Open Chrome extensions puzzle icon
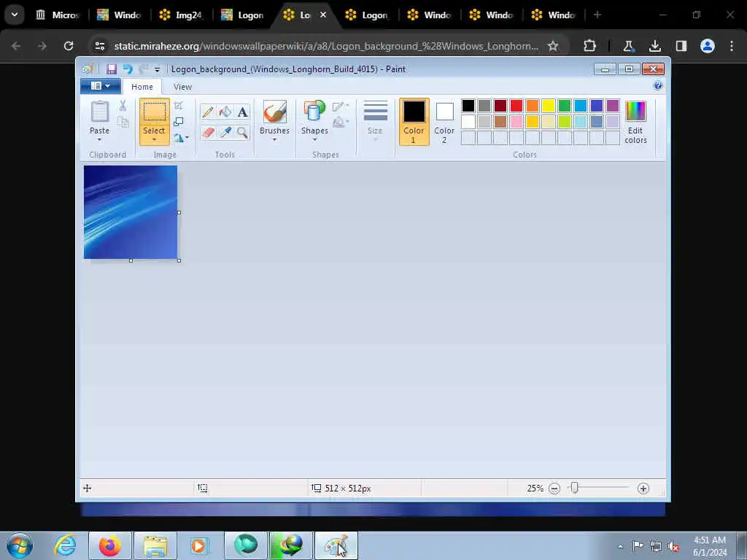Image resolution: width=747 pixels, height=560 pixels. pyautogui.click(x=589, y=46)
